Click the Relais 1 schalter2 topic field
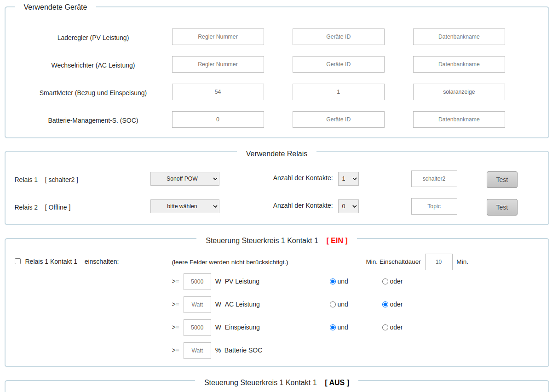 click(x=434, y=179)
